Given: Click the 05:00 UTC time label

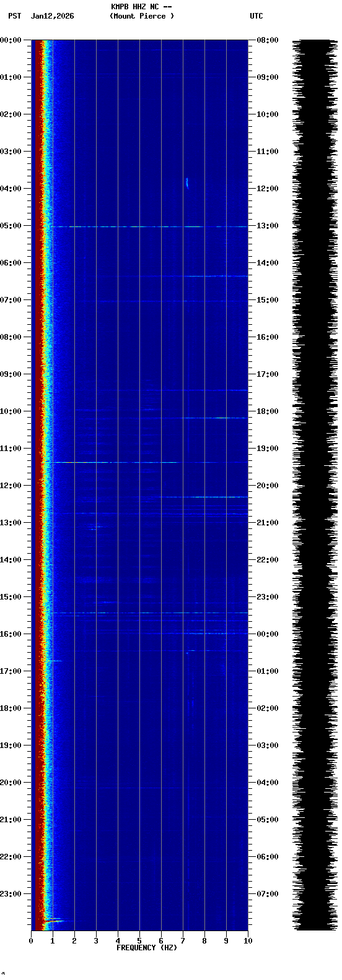Looking at the screenshot, I should [x=268, y=820].
